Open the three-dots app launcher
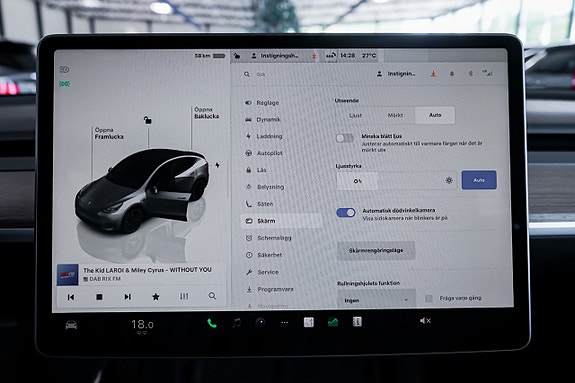Image resolution: width=575 pixels, height=383 pixels. tap(285, 323)
